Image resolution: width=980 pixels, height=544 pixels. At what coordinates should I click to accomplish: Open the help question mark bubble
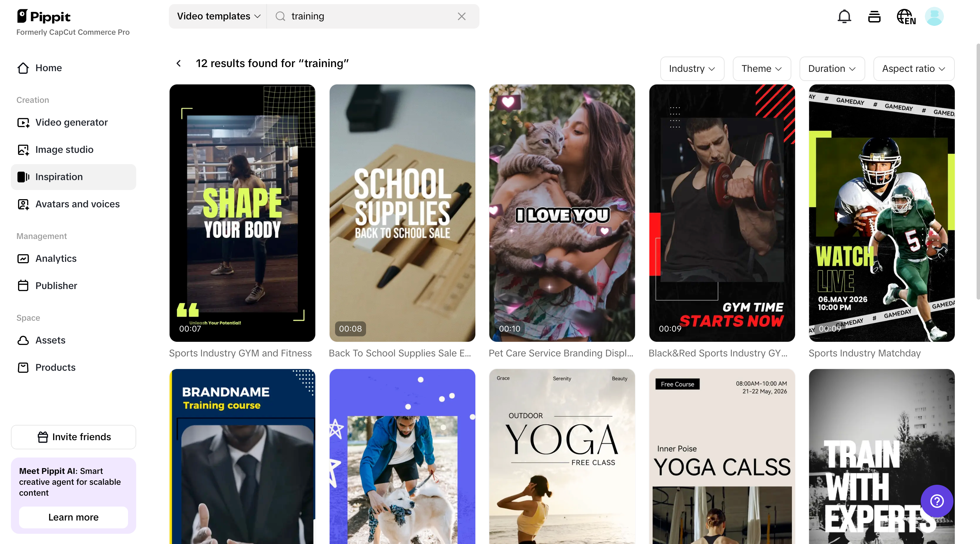[x=937, y=501]
